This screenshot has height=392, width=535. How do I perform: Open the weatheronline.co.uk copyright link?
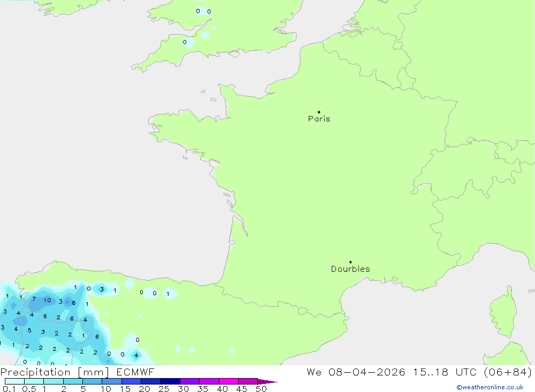(490, 387)
